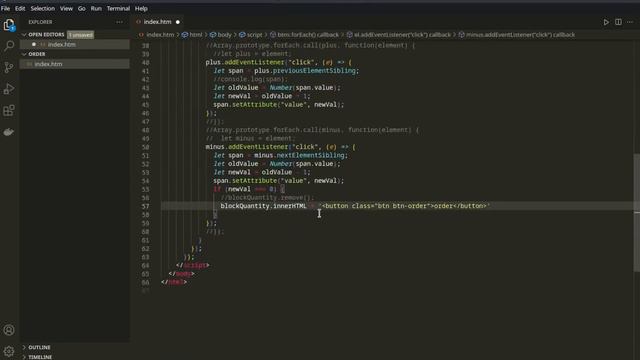640x360 pixels.
Task: Click the unsaved dot beside index.htm in Open Editors
Action: [x=34, y=44]
